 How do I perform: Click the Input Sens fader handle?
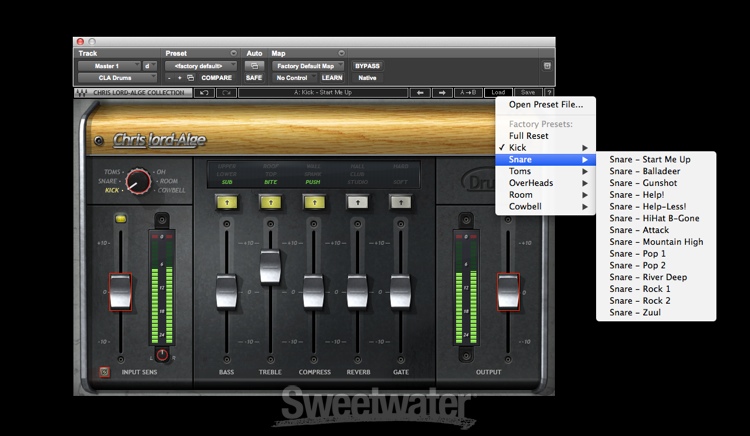click(x=121, y=292)
